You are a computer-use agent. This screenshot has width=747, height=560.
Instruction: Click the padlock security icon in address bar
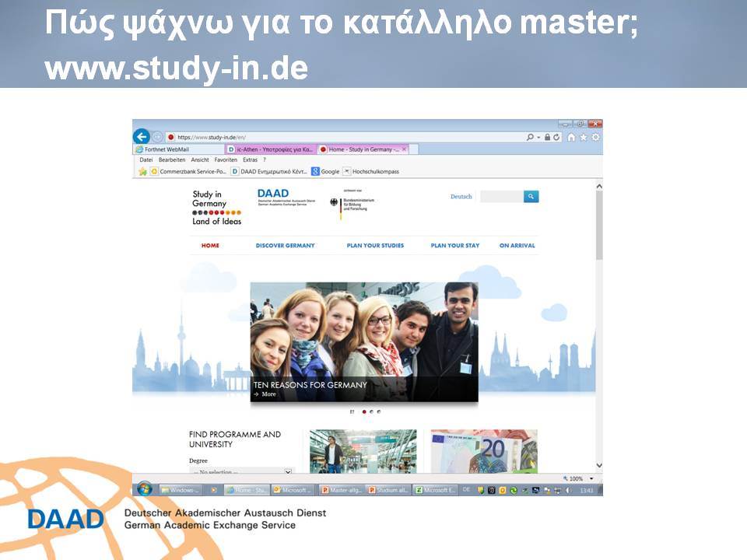547,137
